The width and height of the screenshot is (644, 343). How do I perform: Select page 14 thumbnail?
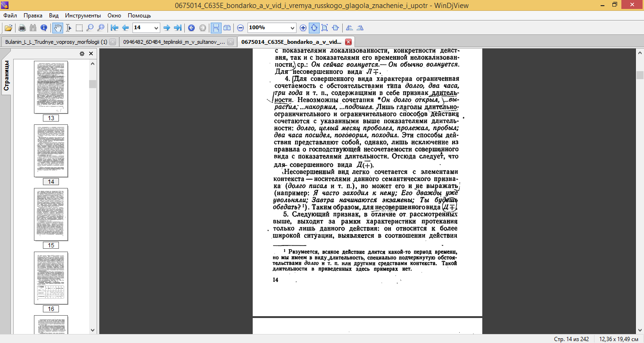51,151
